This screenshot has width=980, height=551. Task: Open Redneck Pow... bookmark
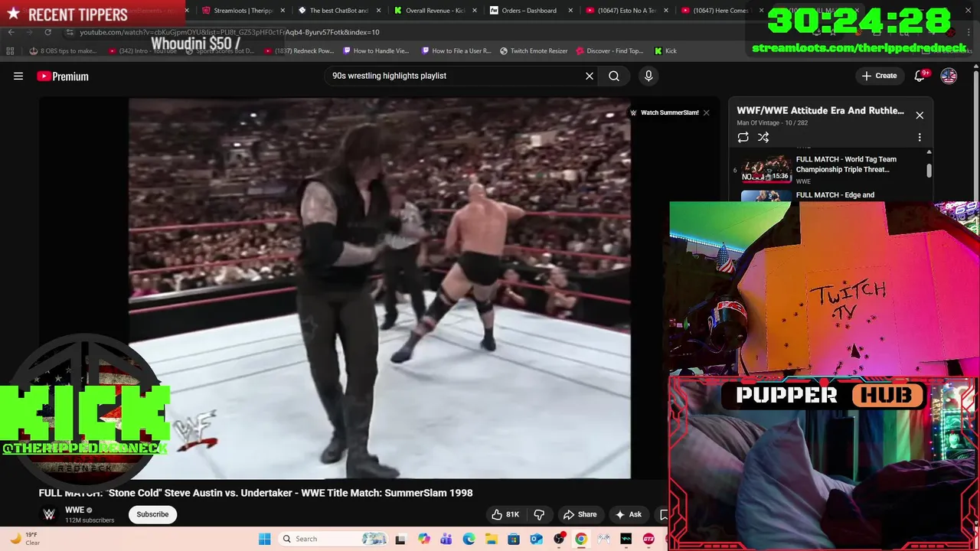(x=299, y=51)
